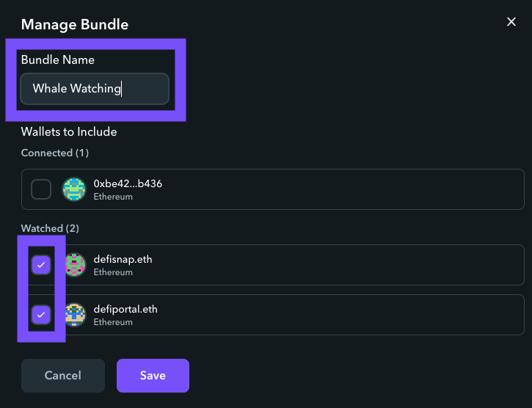Close the Manage Bundle dialog
This screenshot has width=532, height=408.
tap(511, 22)
